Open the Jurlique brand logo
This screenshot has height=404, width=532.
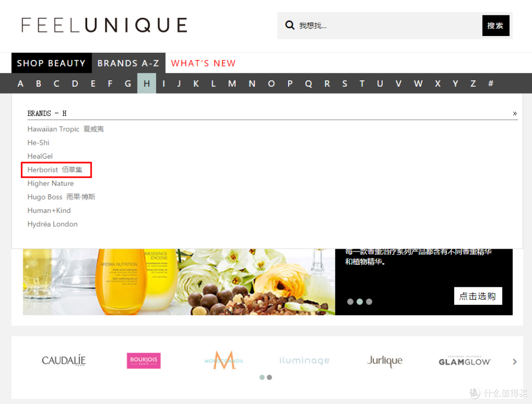[385, 361]
